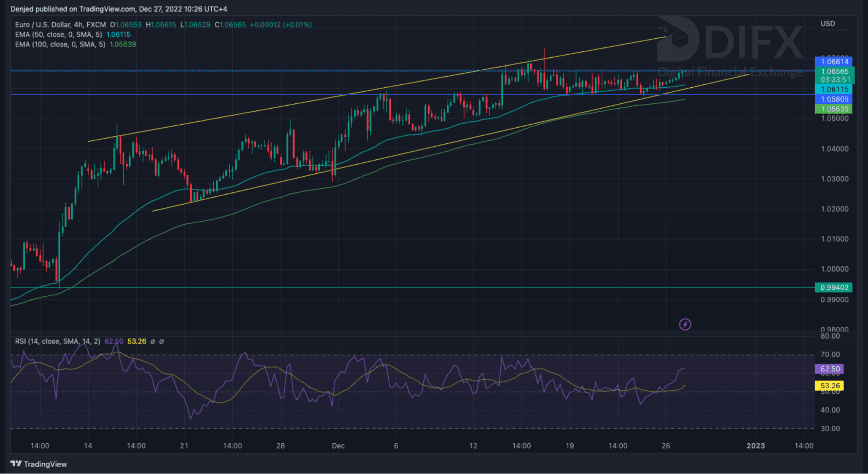Screen dimensions: 868x474
Task: Click first null-value symbol beside RSI readings
Action: pos(152,341)
